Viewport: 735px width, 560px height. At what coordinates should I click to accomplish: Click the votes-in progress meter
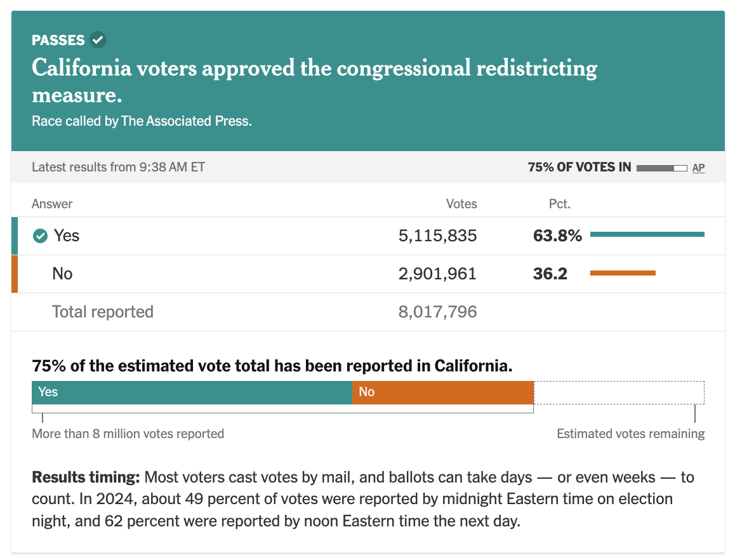(661, 168)
